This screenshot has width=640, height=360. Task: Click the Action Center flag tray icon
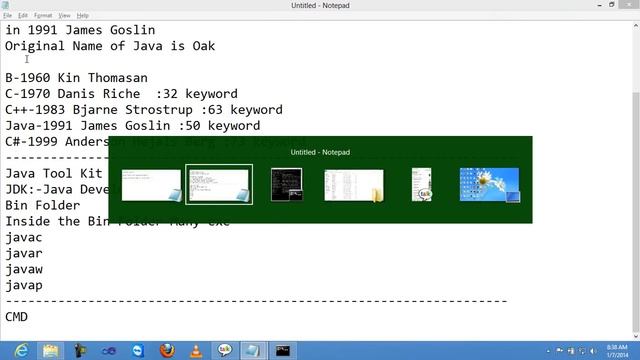pyautogui.click(x=559, y=351)
